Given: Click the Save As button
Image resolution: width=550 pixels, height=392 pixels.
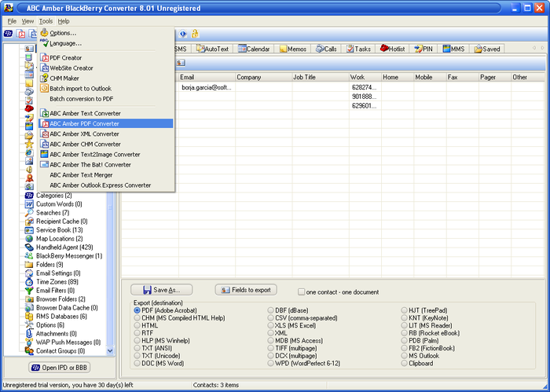Looking at the screenshot, I should 161,290.
